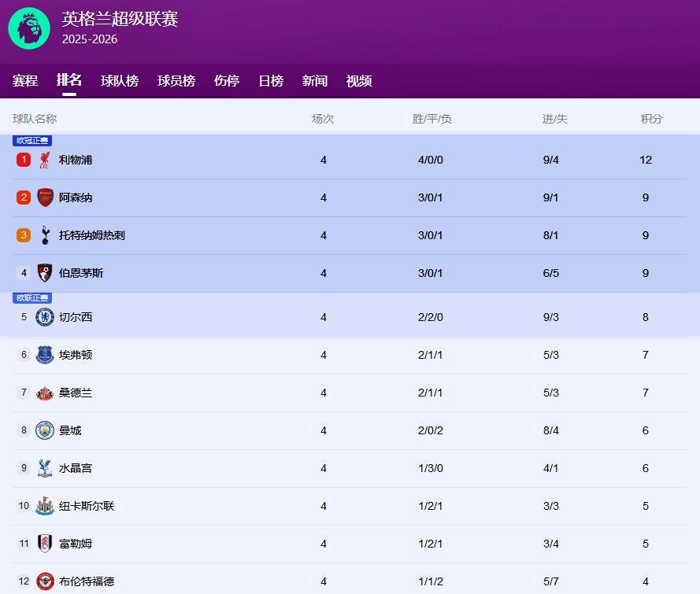Screen dimensions: 700x594
Task: Open team page for 利物浦
Action: pos(76,160)
